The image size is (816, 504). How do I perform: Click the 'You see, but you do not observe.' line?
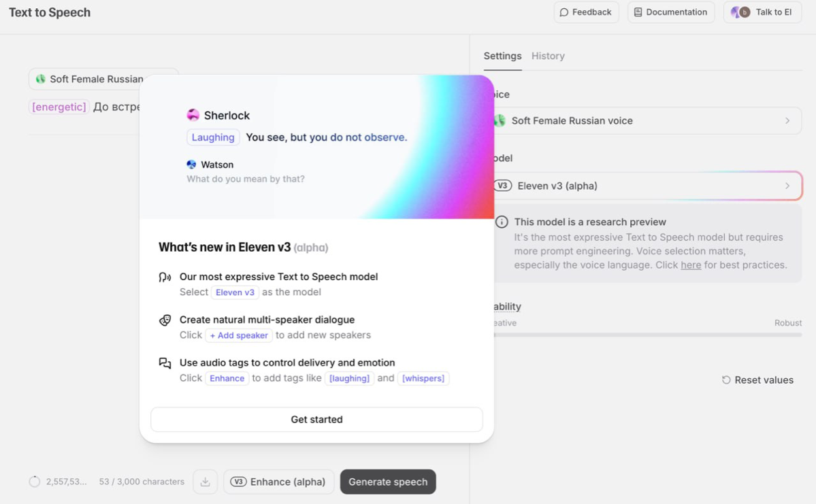coord(326,137)
